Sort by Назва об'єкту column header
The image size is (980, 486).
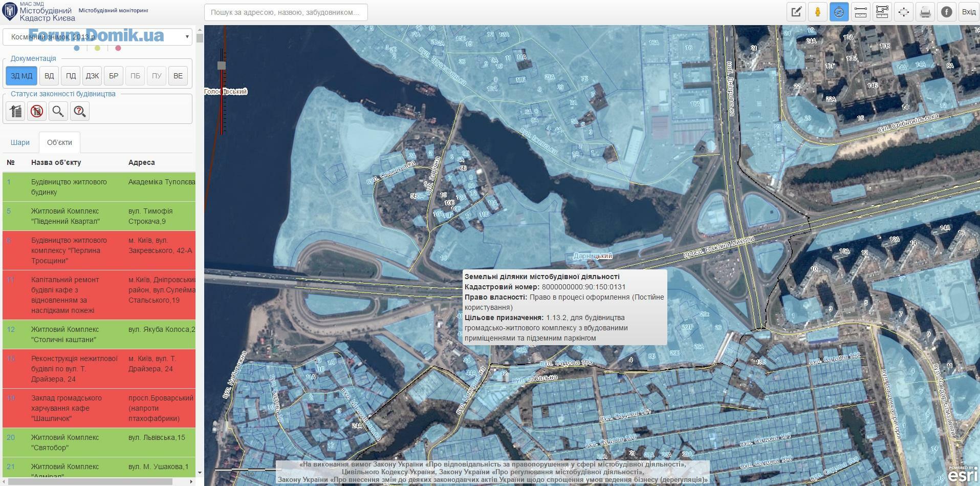[56, 162]
